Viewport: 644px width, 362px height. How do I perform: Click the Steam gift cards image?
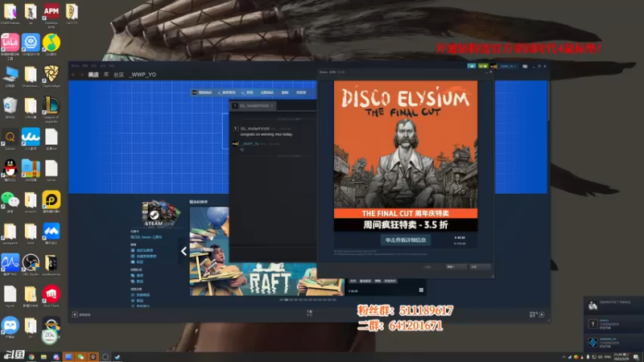(x=160, y=213)
